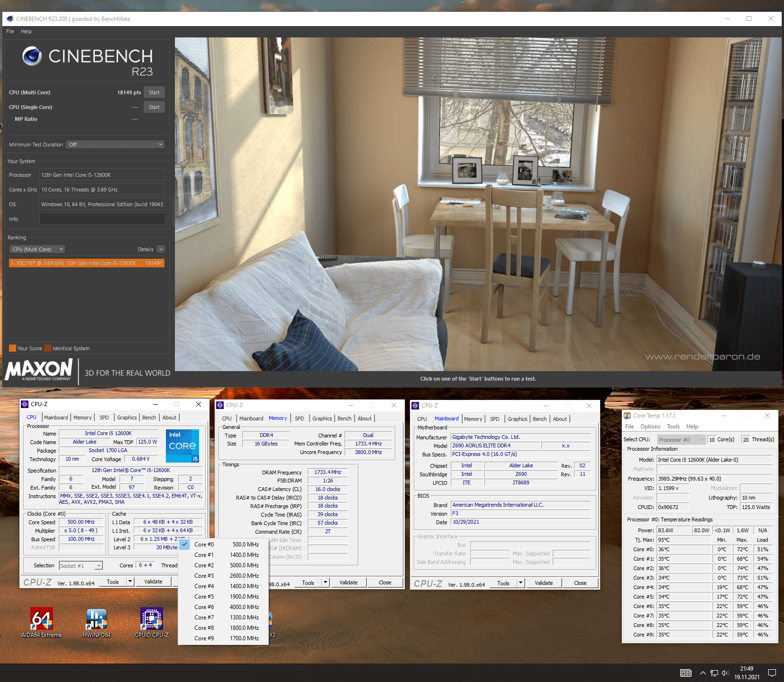Screen dimensions: 784x682
Task: Open Graphics tab in the CPU-Z CPU window
Action: pyautogui.click(x=127, y=418)
